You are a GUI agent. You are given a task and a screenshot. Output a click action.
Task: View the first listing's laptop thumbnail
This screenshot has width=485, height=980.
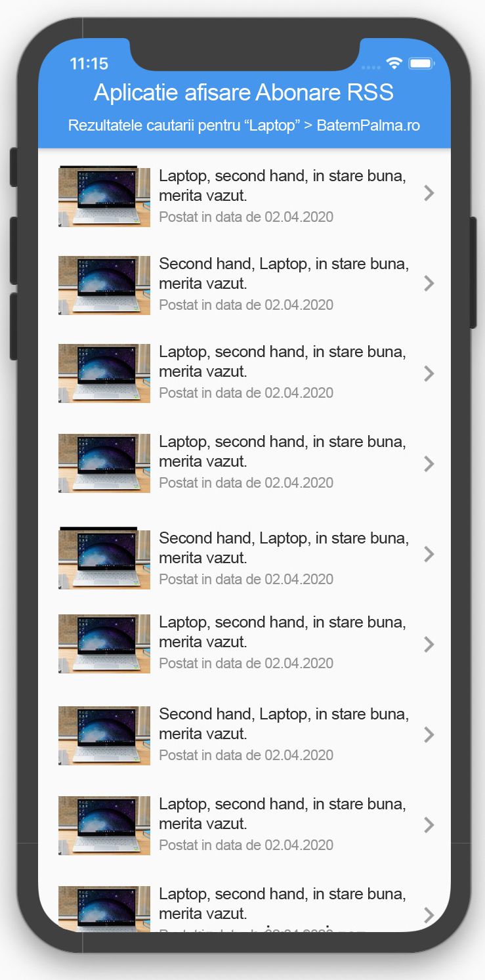tap(104, 196)
